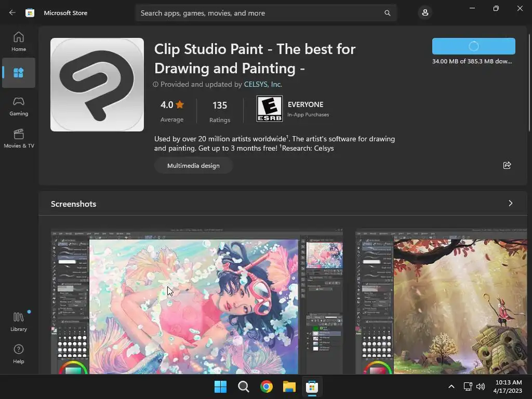This screenshot has width=532, height=399.
Task: Click Microsoft Store taskbar icon
Action: (312, 387)
